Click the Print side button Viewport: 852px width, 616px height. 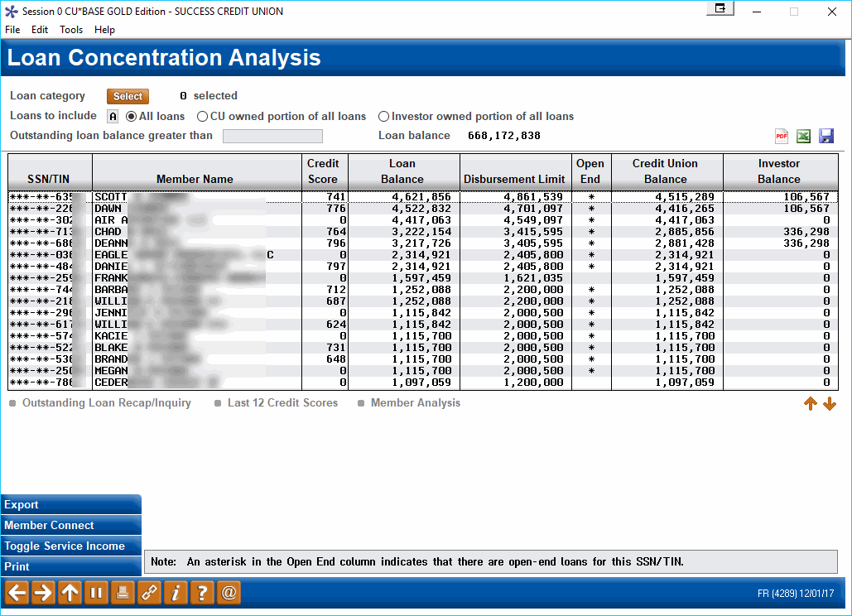coord(71,566)
